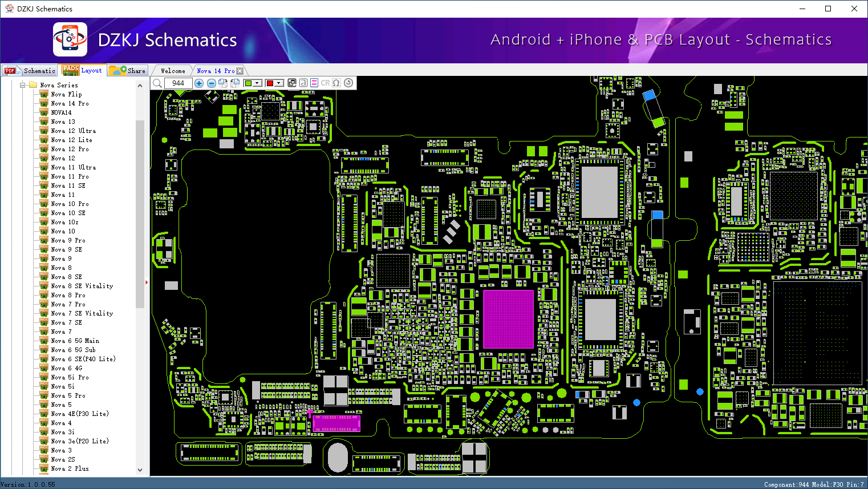
Task: Click the PADS icon beside Nova 4
Action: (x=44, y=423)
